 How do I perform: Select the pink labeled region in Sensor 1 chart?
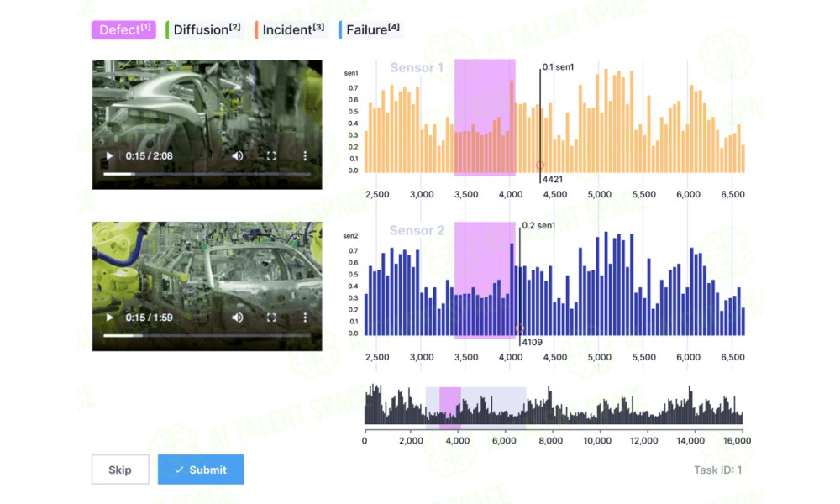[x=485, y=118]
